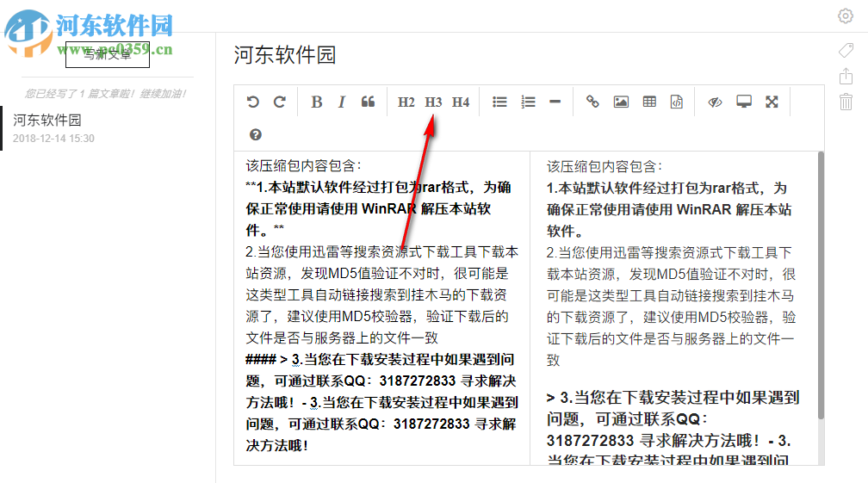Screen dimensions: 868x483
Task: Insert a hyperlink
Action: pos(592,102)
